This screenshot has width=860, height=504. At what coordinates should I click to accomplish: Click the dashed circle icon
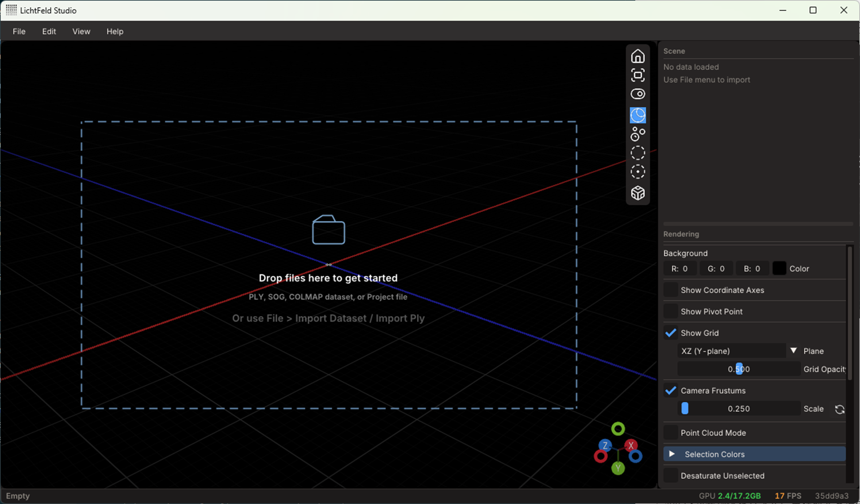638,153
